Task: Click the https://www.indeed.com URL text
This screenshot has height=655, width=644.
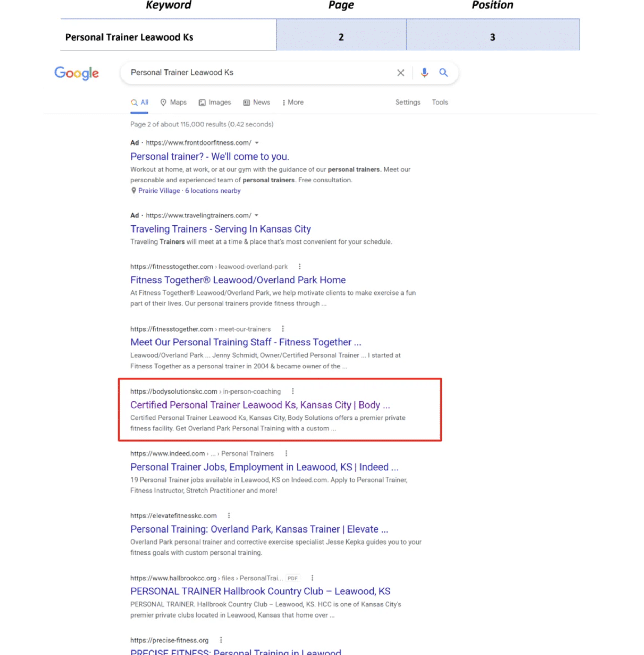Action: [x=168, y=454]
